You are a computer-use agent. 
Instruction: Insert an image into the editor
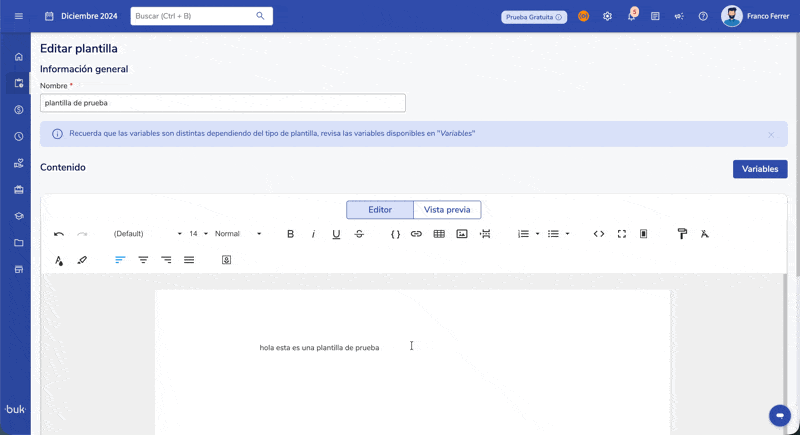coord(462,234)
